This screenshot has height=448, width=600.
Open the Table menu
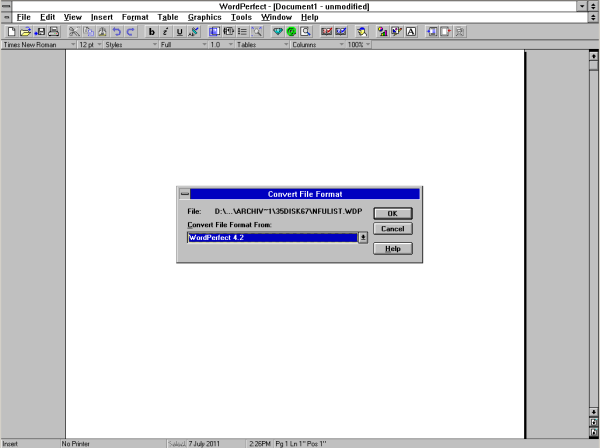click(168, 17)
